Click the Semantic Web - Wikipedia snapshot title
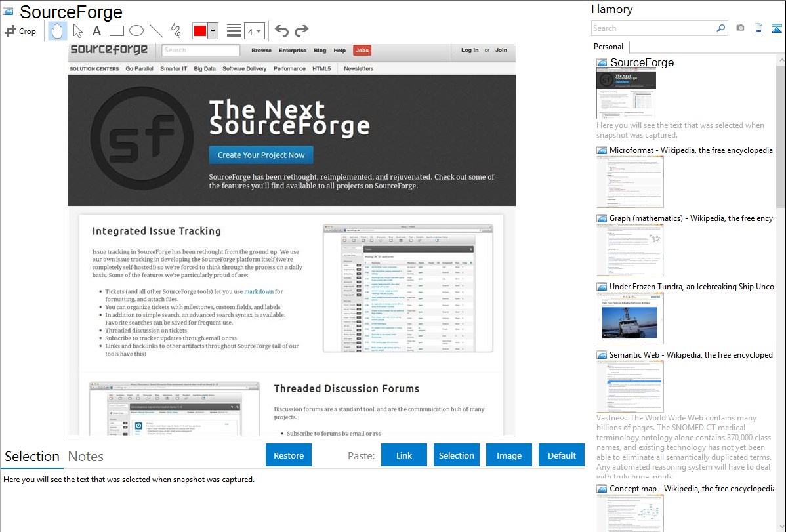 pos(692,355)
